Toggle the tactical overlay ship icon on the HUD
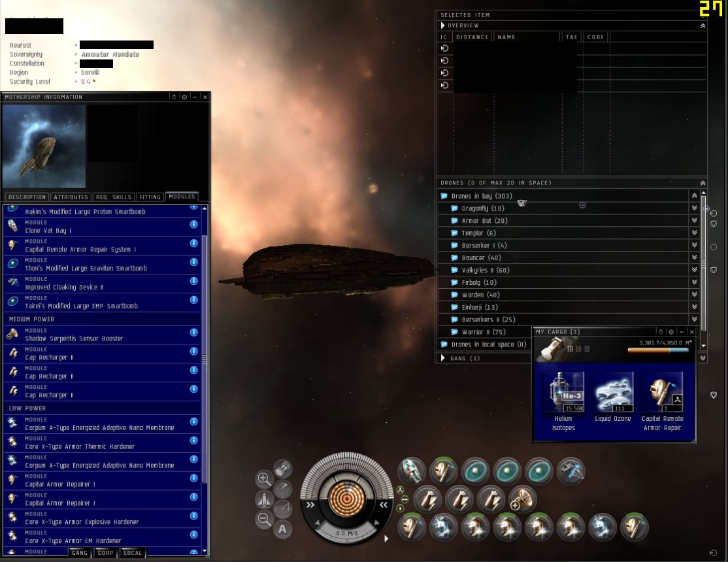 [x=264, y=499]
